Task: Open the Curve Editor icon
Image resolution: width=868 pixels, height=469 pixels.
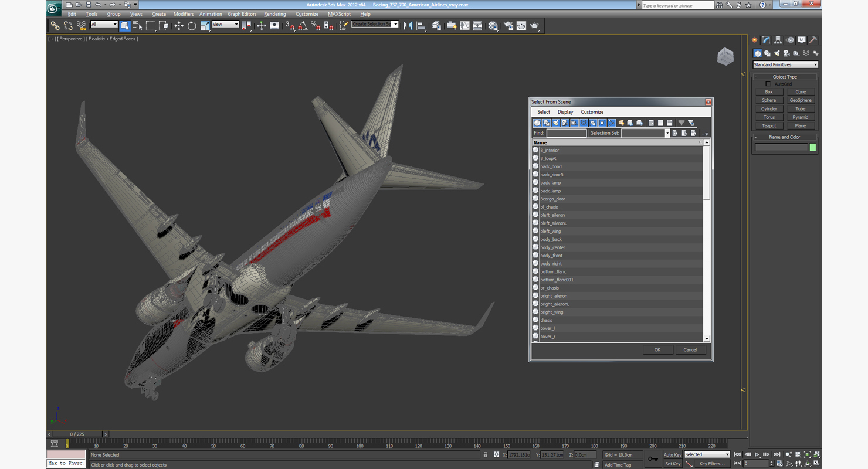Action: (x=465, y=25)
